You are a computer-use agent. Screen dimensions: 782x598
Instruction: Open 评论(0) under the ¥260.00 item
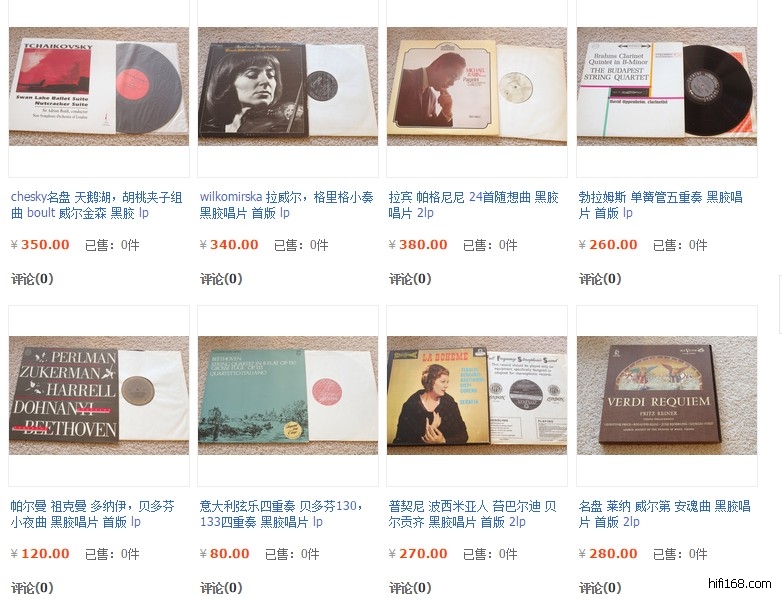pyautogui.click(x=600, y=279)
